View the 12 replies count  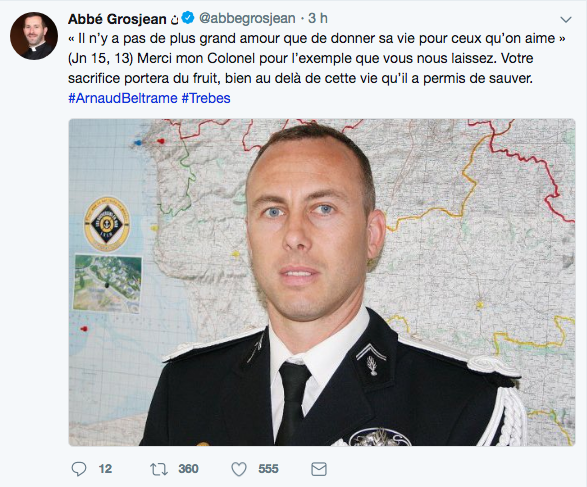click(105, 469)
